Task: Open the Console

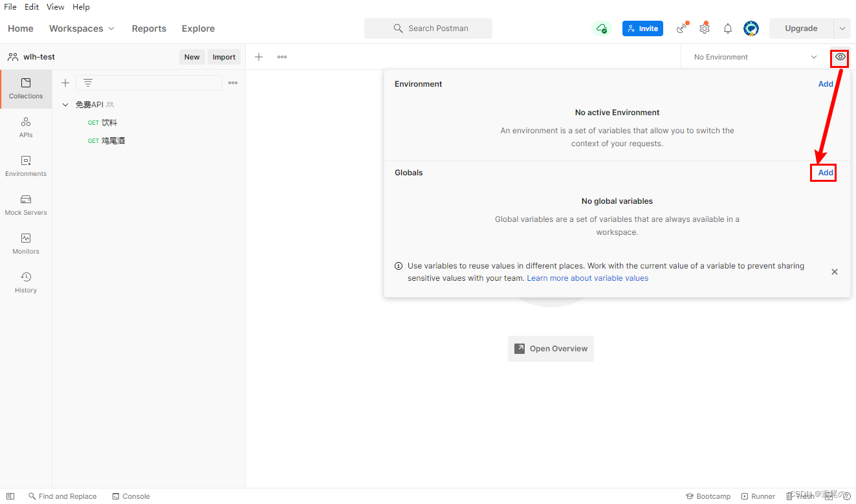Action: (x=131, y=496)
